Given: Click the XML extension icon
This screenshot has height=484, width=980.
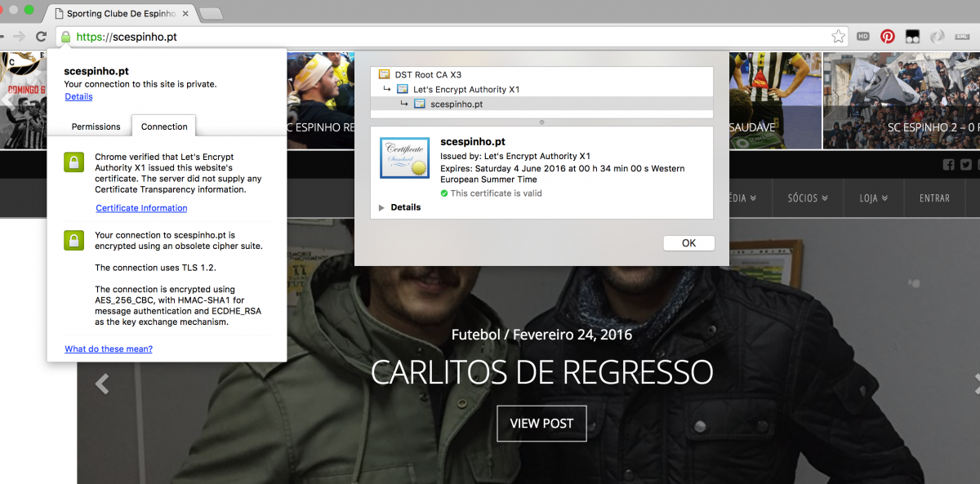Looking at the screenshot, I should coord(962,37).
